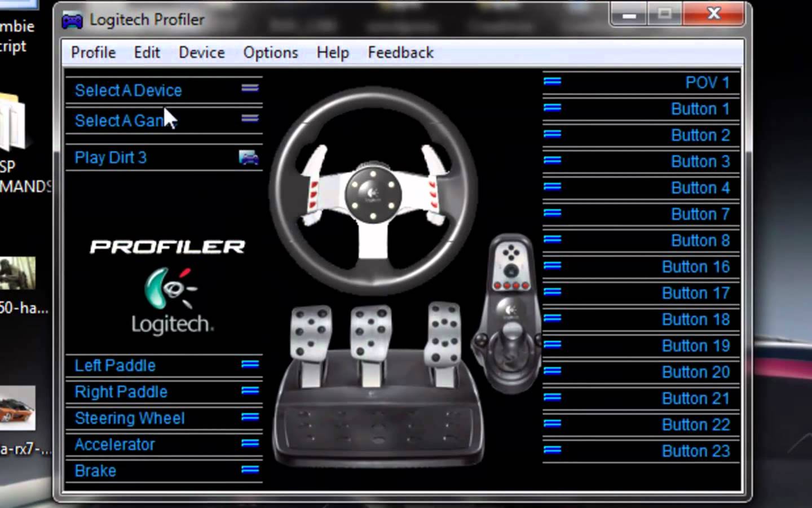
Task: Expand the Select A Device dropdown
Action: 250,89
